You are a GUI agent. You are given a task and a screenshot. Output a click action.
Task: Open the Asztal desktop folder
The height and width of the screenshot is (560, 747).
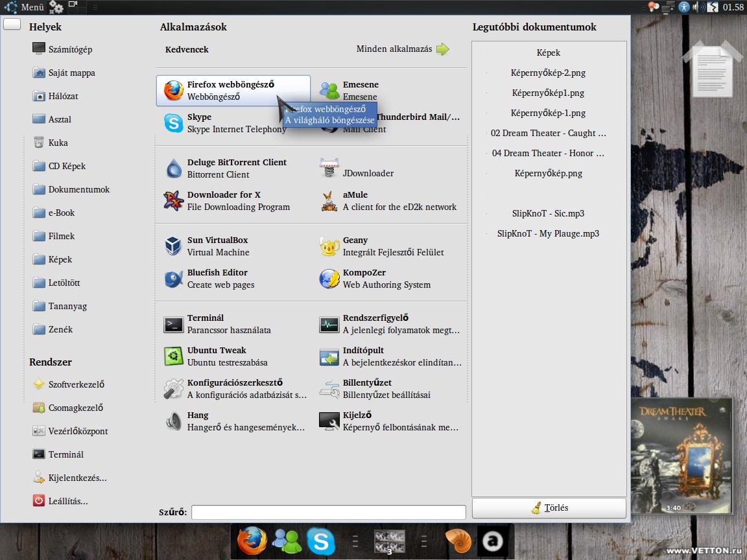pos(52,119)
